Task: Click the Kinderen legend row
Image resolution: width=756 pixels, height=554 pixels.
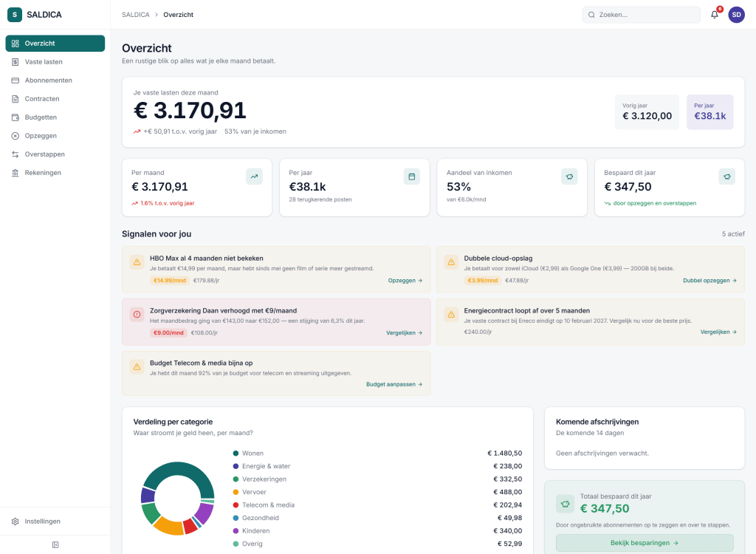Action: click(x=377, y=531)
